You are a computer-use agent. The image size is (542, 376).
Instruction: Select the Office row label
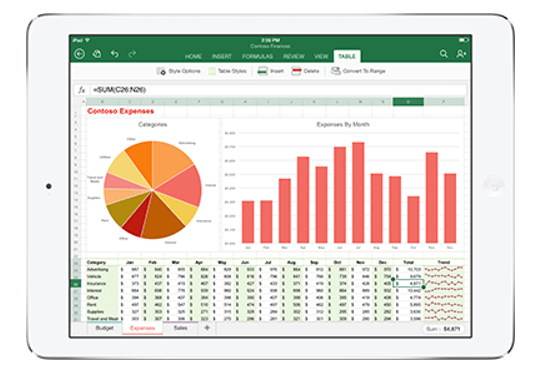pos(93,298)
